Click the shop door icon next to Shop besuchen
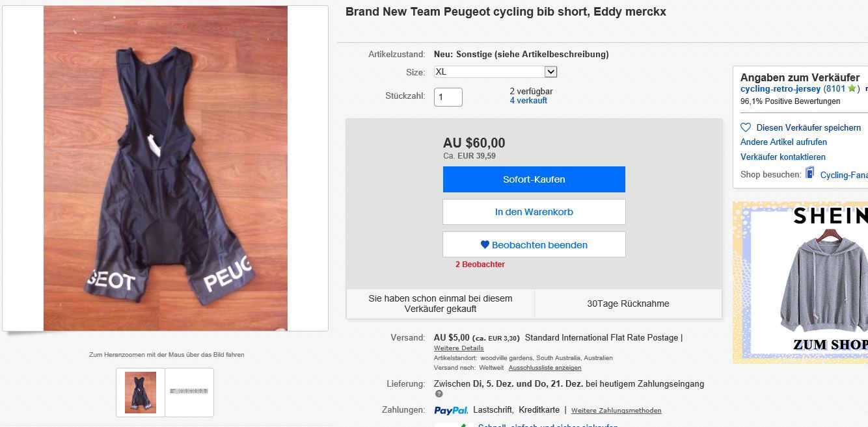868x427 pixels. [809, 173]
